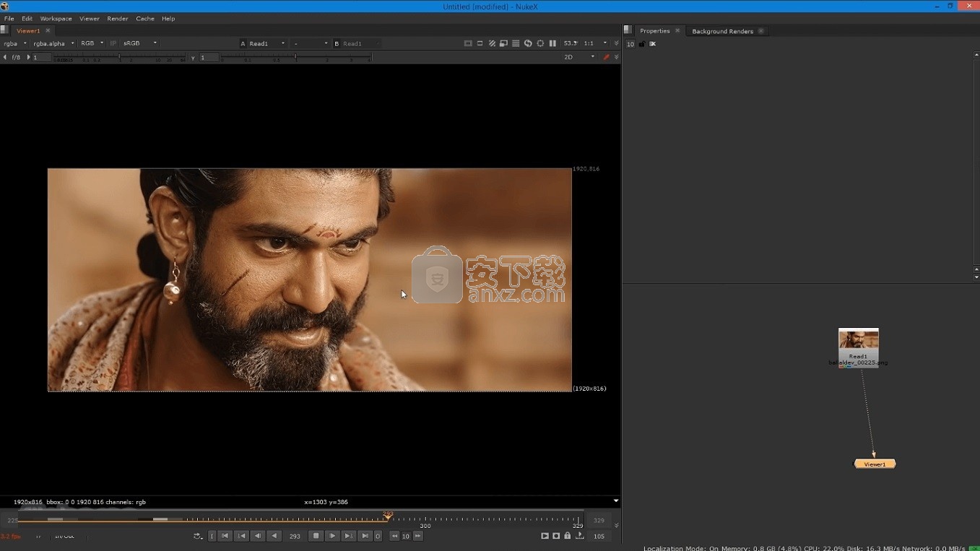Open playback loop mode dropdown
Image resolution: width=980 pixels, height=551 pixels.
coord(197,536)
